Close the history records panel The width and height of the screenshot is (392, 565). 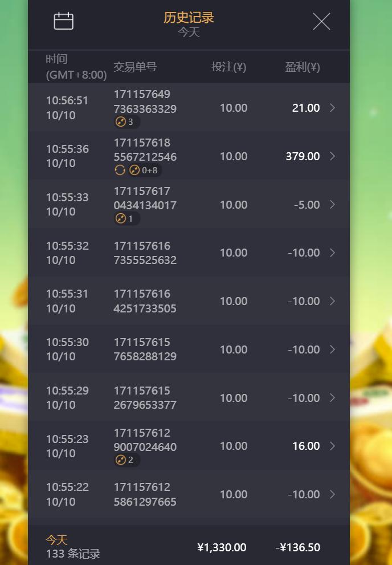pyautogui.click(x=321, y=22)
